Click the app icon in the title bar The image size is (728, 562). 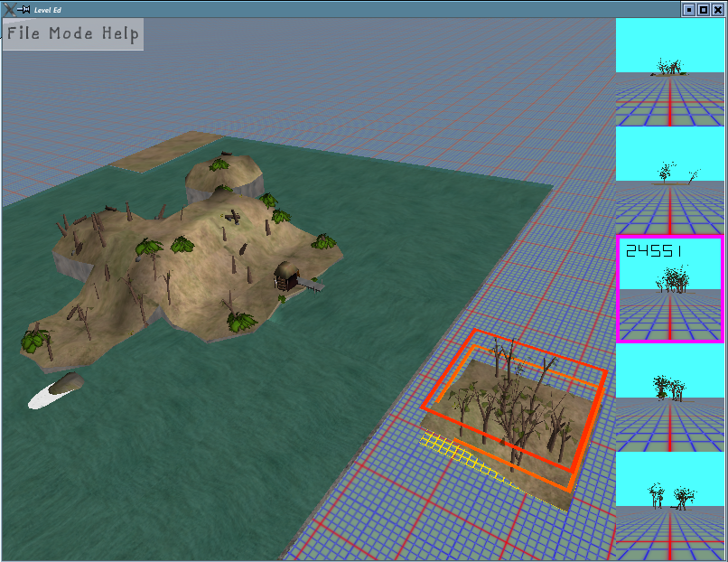8,8
